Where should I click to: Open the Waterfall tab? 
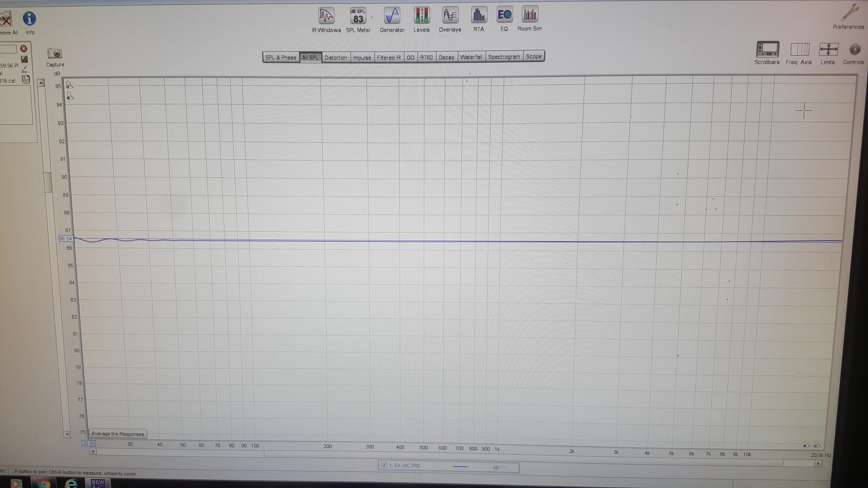tap(471, 57)
